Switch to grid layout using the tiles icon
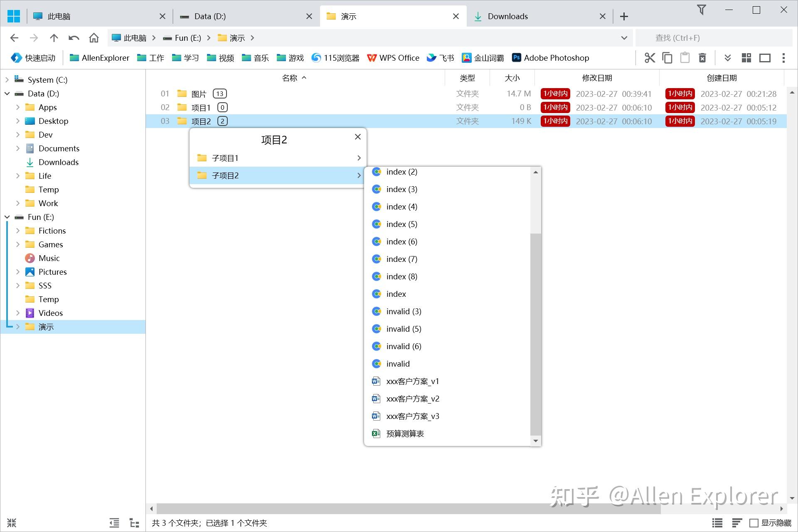This screenshot has height=532, width=798. click(746, 58)
